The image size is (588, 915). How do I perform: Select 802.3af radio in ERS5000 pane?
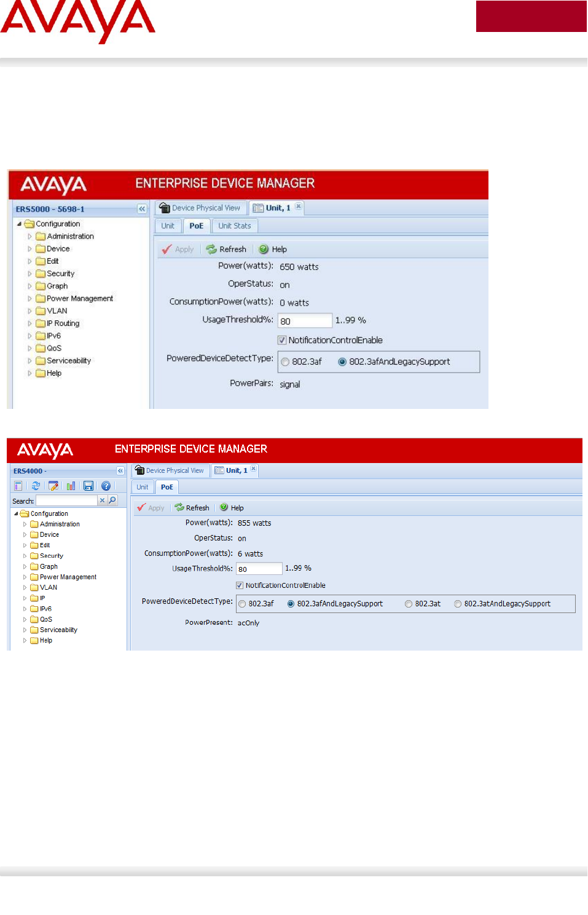click(285, 362)
